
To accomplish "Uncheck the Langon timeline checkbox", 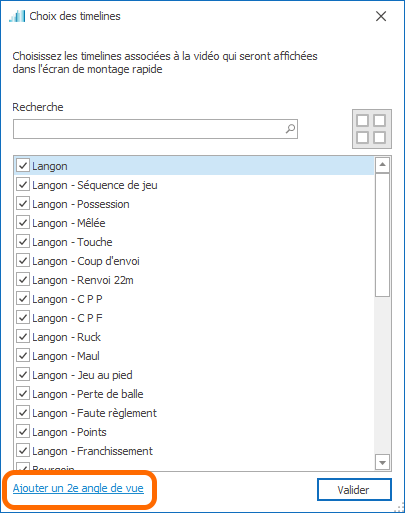I will click(23, 166).
